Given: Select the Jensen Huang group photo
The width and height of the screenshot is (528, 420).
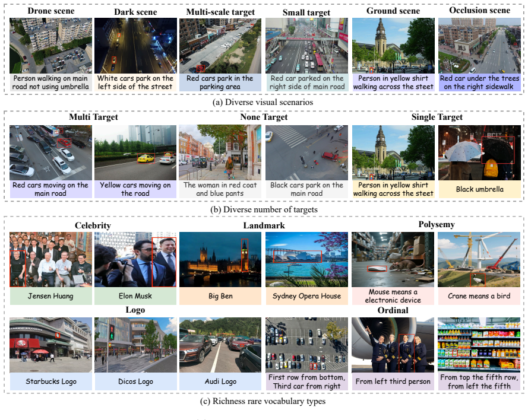Looking at the screenshot, I should pos(50,259).
